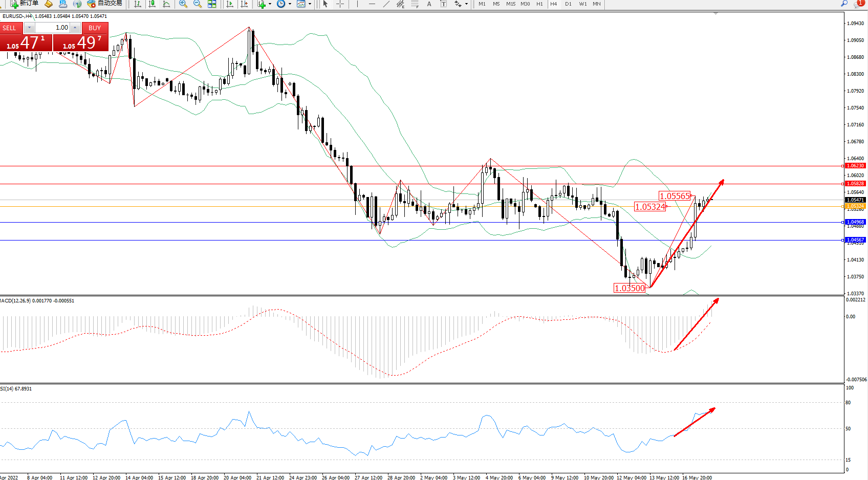Toggle the Auto Trading (自动交易) button
868x480 pixels.
coord(105,4)
